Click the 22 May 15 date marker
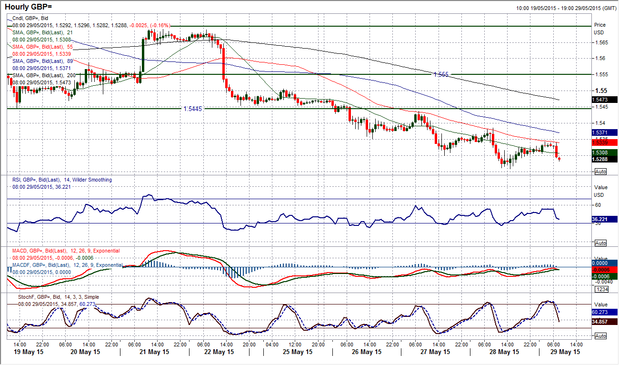 pyautogui.click(x=219, y=352)
